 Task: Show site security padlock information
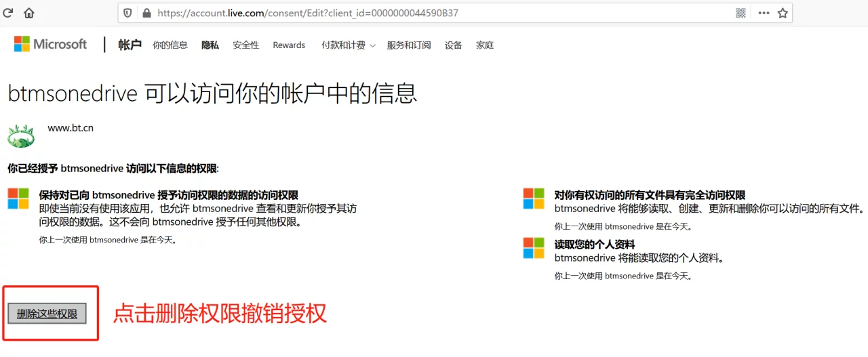click(146, 13)
